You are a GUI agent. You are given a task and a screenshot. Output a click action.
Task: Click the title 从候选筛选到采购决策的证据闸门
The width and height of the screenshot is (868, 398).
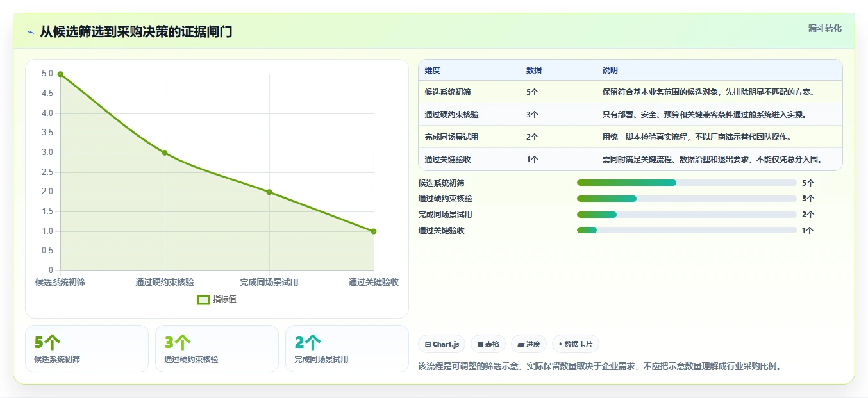point(136,32)
